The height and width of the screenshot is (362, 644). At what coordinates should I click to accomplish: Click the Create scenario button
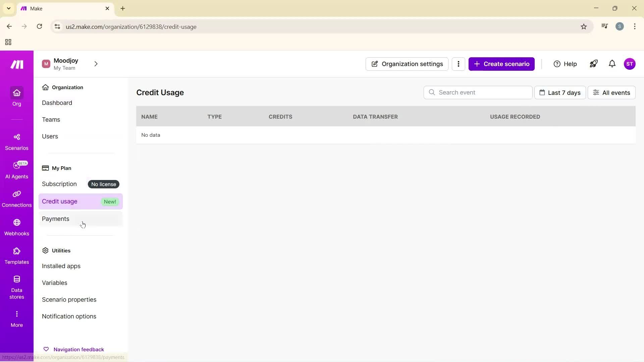click(501, 64)
